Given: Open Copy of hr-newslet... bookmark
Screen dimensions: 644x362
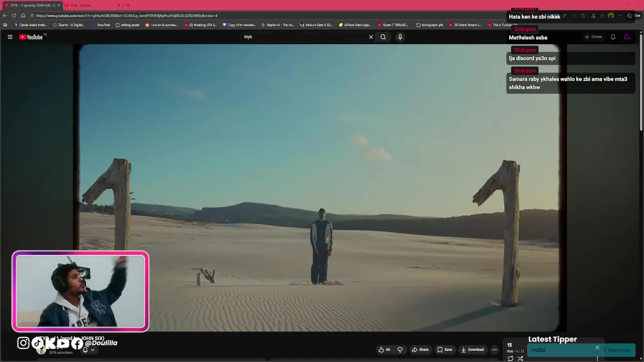Looking at the screenshot, I should (239, 25).
